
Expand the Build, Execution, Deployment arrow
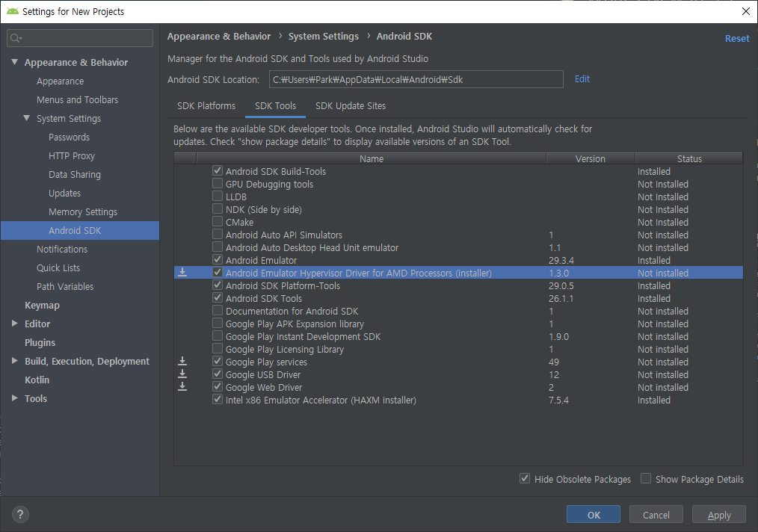click(14, 361)
